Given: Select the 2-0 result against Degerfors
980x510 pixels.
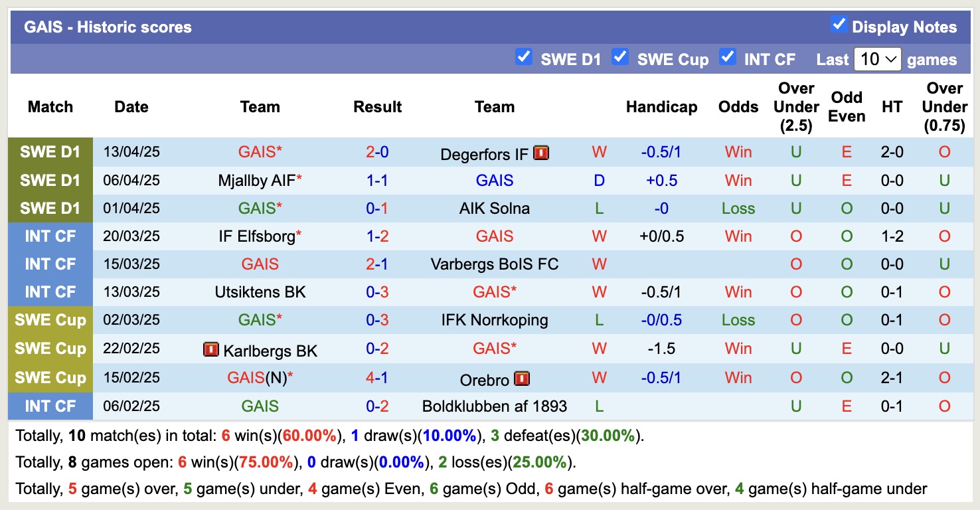Looking at the screenshot, I should pos(377,152).
